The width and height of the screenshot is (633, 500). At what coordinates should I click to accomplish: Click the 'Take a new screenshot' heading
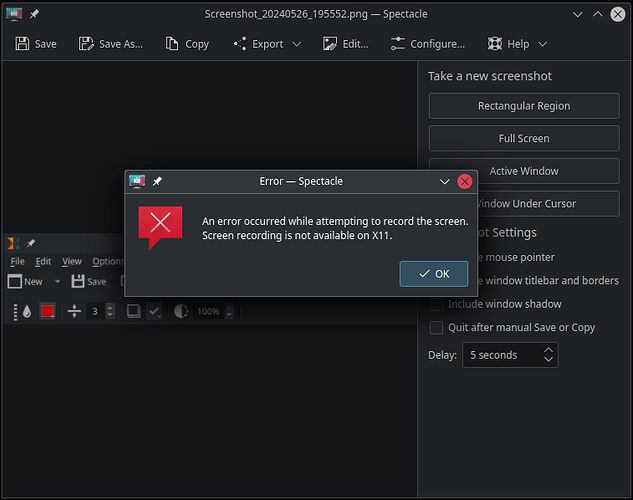[x=490, y=76]
